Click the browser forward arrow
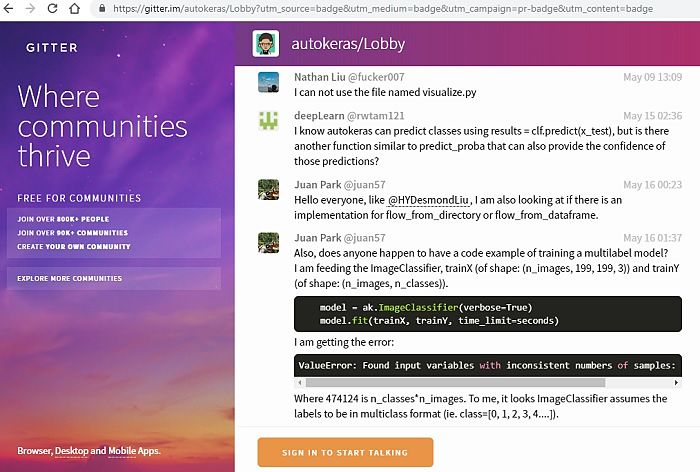Viewport: 700px width, 472px height. coord(30,8)
